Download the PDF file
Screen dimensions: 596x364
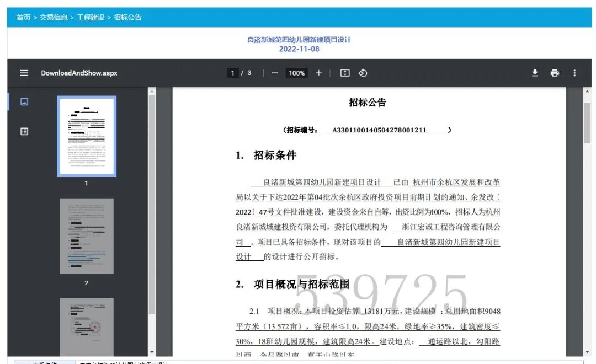click(535, 73)
